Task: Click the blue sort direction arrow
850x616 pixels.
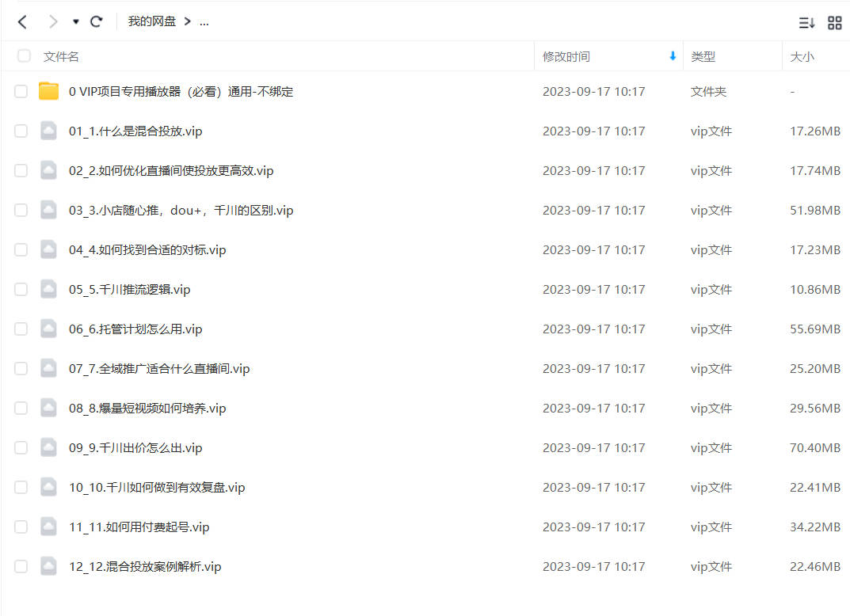Action: click(673, 55)
